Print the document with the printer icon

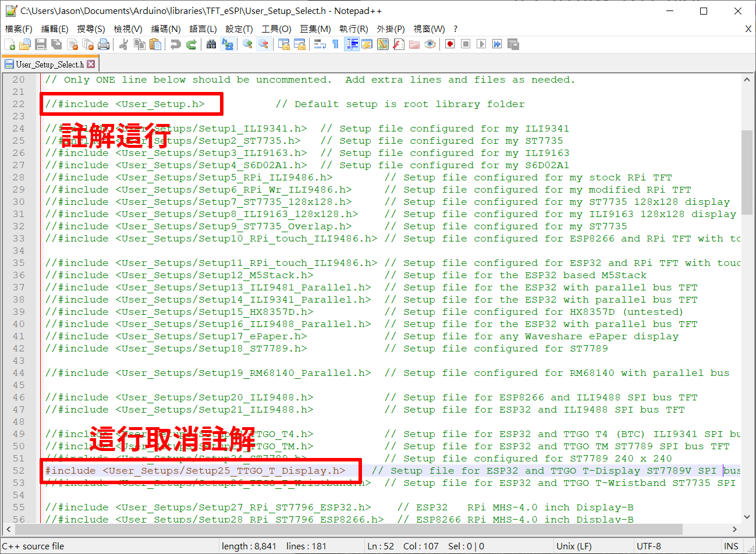click(x=104, y=44)
